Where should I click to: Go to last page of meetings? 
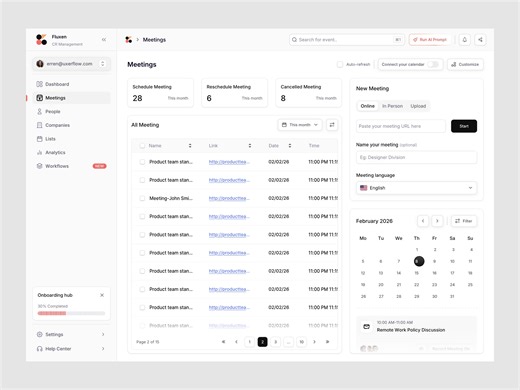point(327,342)
